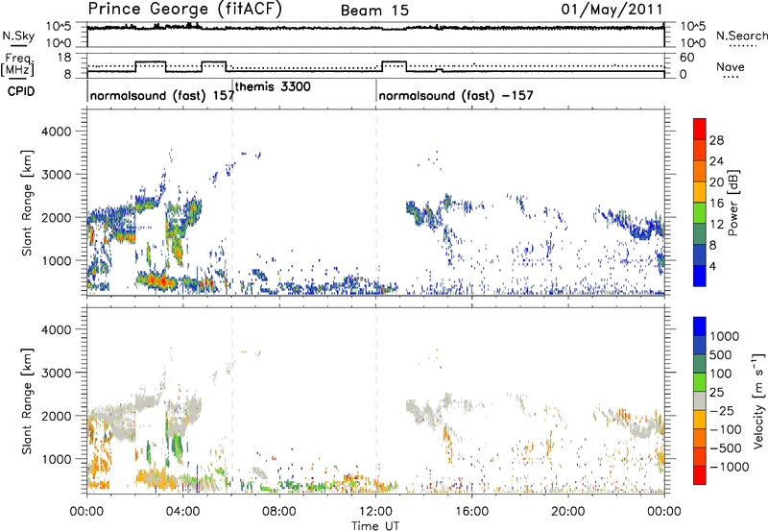Select the 'themis 3300' CPID text

[x=273, y=86]
